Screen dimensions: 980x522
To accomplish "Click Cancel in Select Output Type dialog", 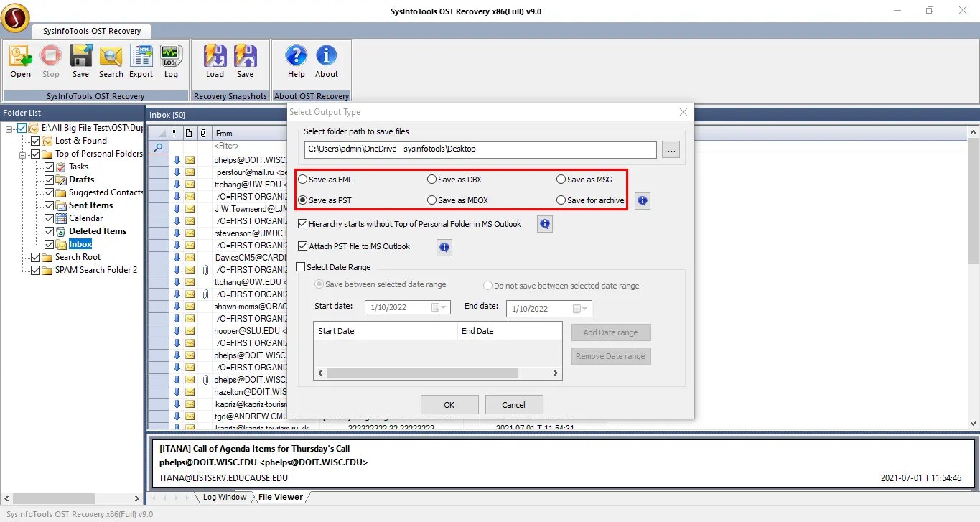I will coord(514,404).
